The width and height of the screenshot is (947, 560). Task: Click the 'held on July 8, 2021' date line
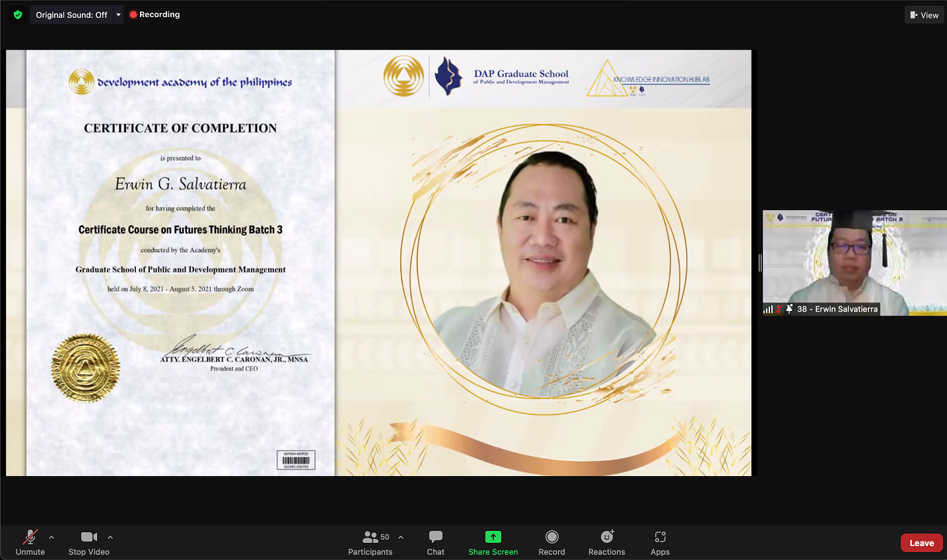[180, 289]
